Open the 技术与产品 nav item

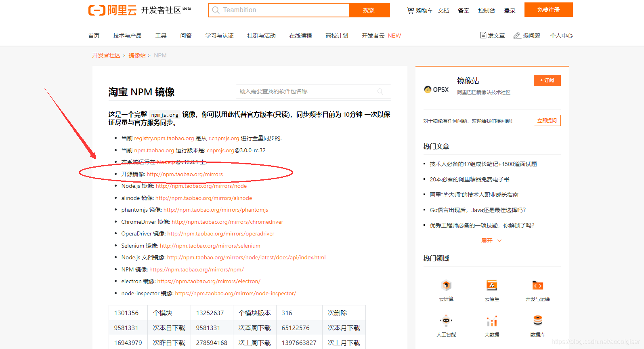point(127,36)
